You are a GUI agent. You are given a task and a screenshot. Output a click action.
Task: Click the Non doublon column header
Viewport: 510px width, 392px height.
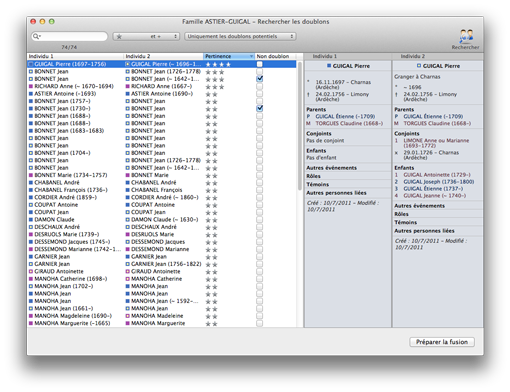click(275, 56)
